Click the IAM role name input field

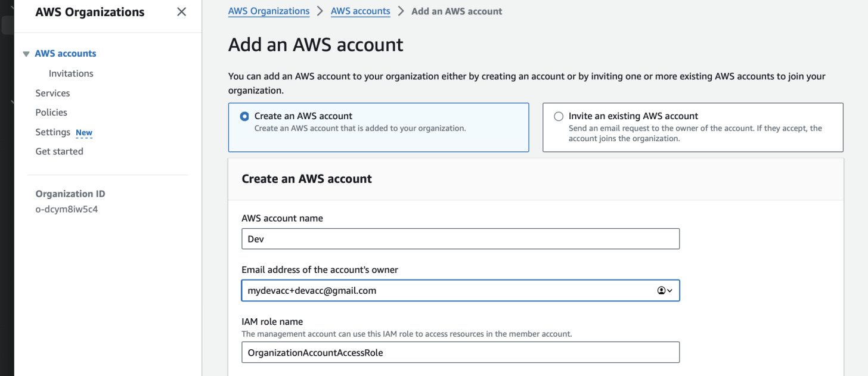tap(460, 352)
